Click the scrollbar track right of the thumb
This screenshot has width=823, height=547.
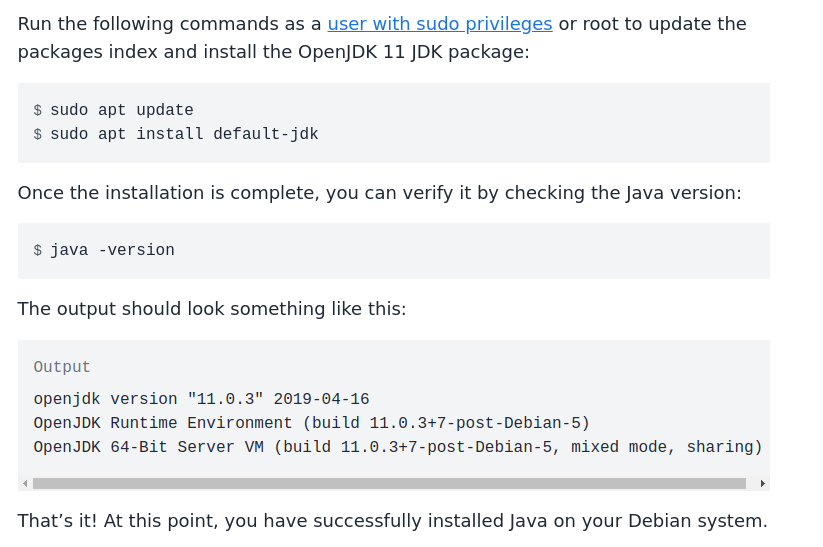coord(751,484)
